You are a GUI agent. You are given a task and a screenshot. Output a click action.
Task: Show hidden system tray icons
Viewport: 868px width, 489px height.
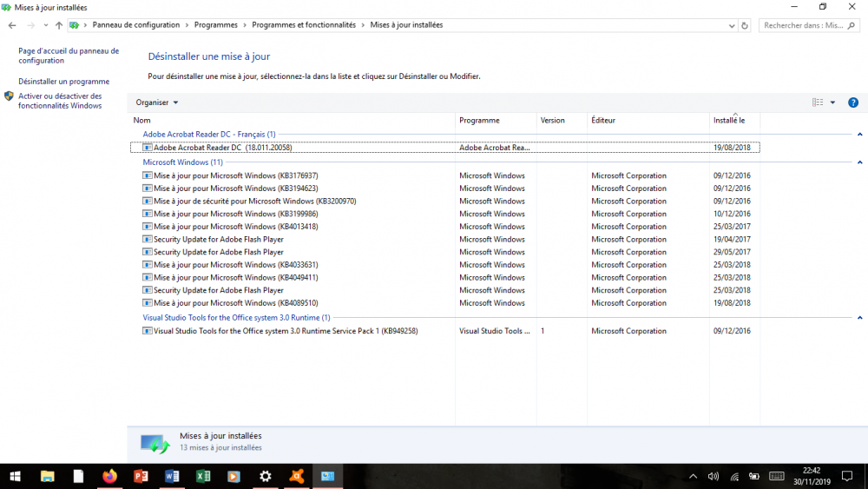[x=693, y=476]
